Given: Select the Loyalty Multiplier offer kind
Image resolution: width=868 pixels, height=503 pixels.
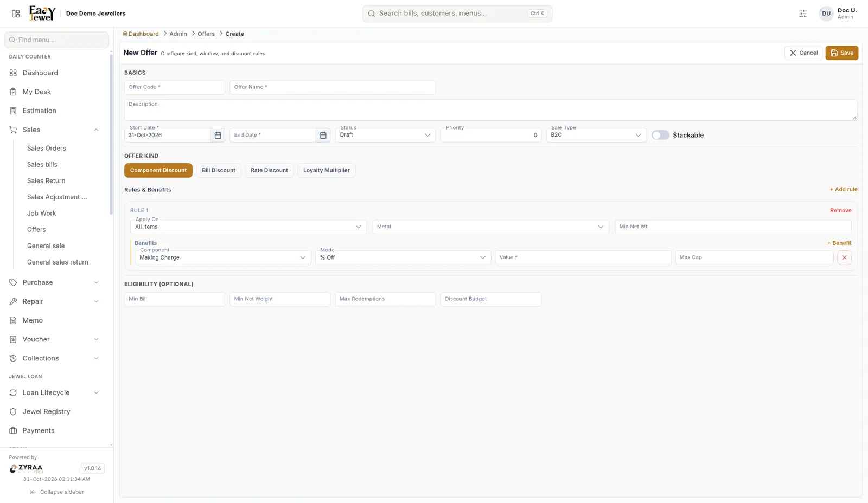Looking at the screenshot, I should pos(327,170).
